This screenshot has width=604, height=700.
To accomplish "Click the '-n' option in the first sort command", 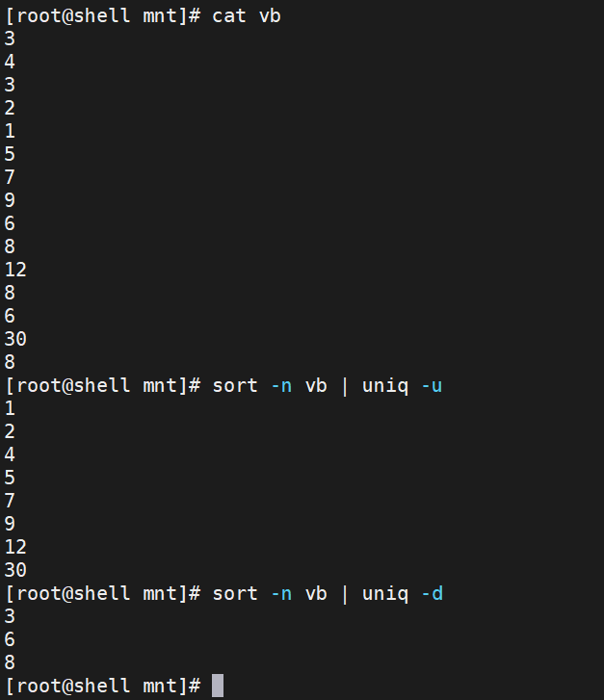I will 281,386.
